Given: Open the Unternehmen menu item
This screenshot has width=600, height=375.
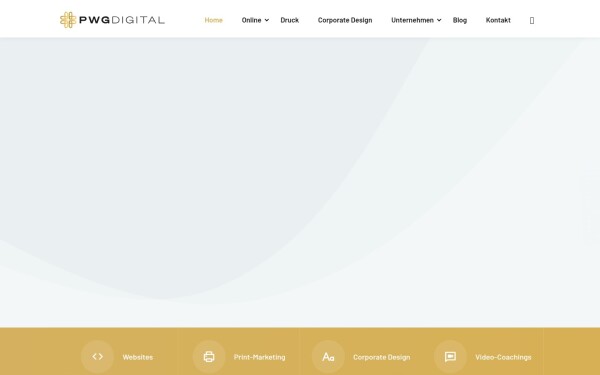Looking at the screenshot, I should (x=412, y=20).
